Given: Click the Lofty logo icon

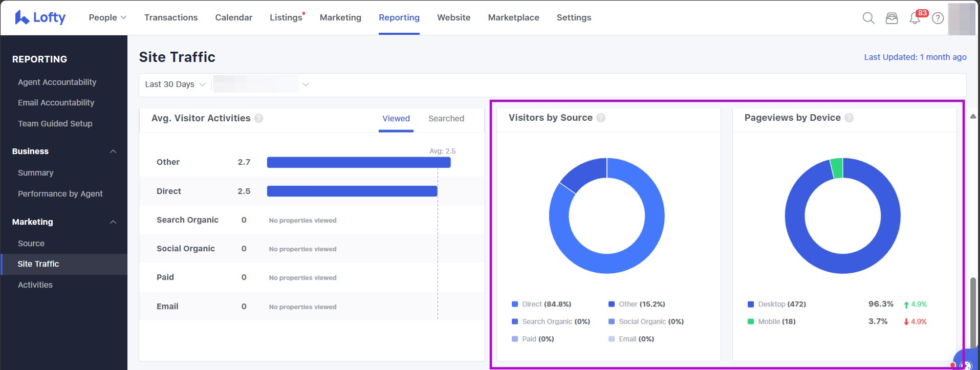Looking at the screenshot, I should 22,17.
